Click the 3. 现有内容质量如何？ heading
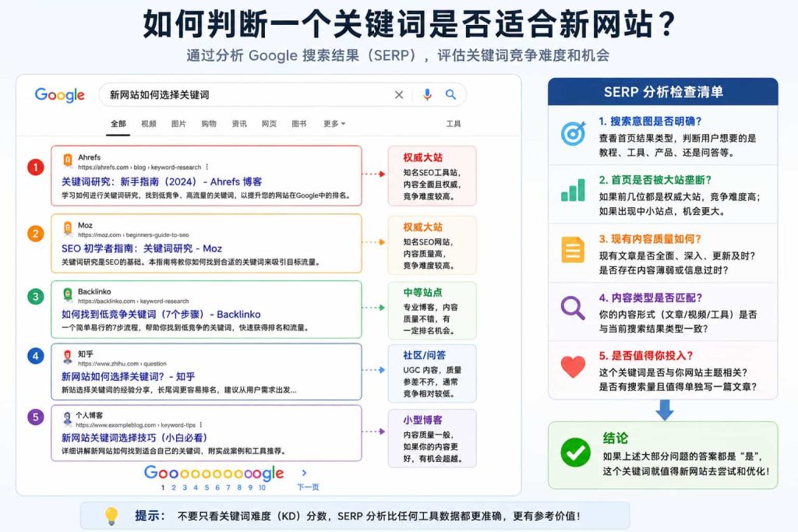798x532 pixels. (650, 238)
